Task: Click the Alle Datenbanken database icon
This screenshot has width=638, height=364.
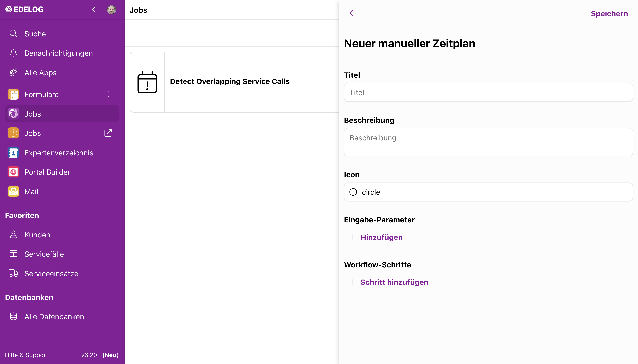Action: (x=13, y=316)
